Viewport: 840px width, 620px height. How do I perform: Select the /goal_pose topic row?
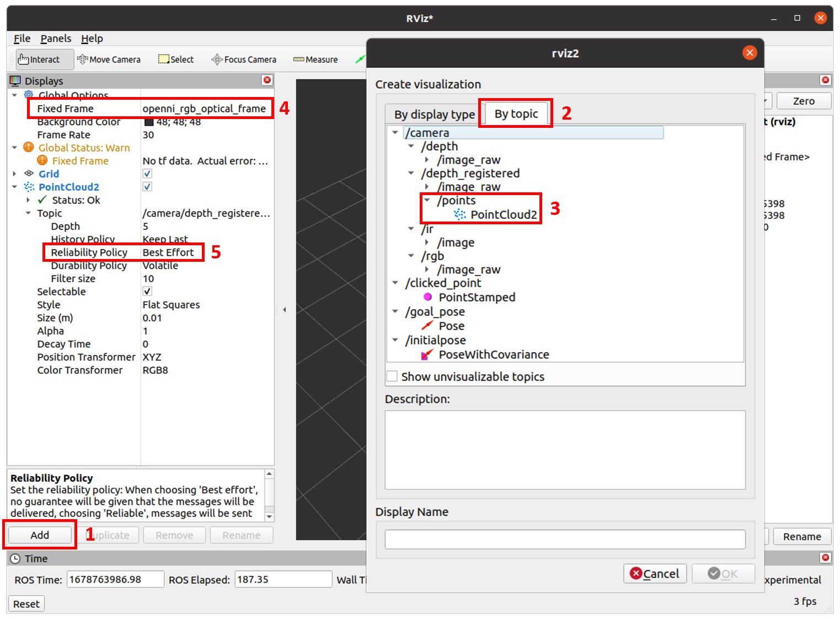[x=435, y=311]
